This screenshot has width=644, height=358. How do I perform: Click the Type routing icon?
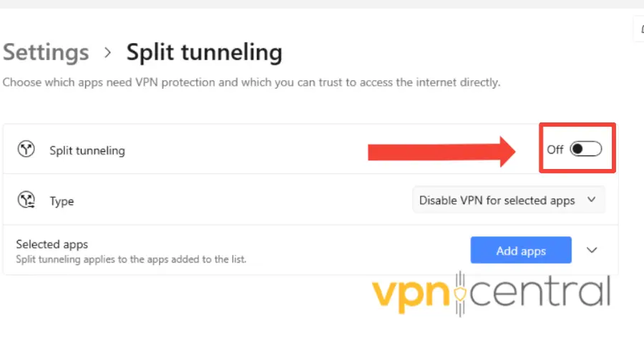26,200
